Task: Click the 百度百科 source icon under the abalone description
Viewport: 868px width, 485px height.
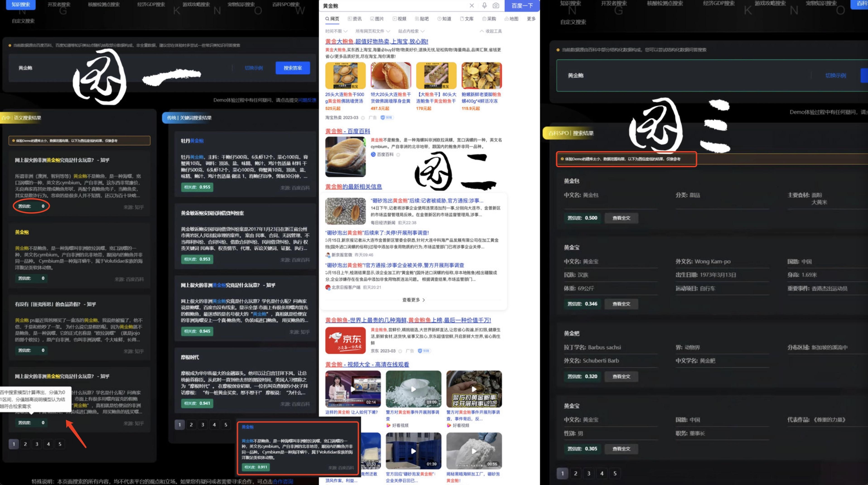Action: [x=373, y=154]
